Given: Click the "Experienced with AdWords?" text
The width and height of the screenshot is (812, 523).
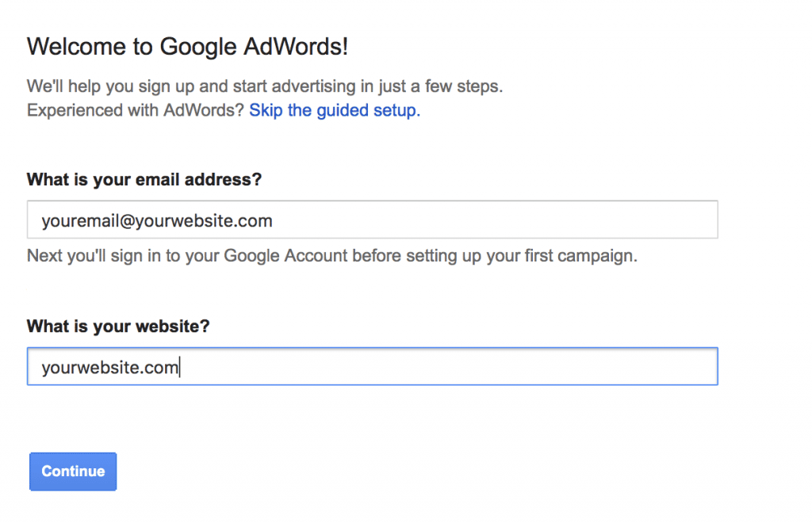Looking at the screenshot, I should 136,110.
